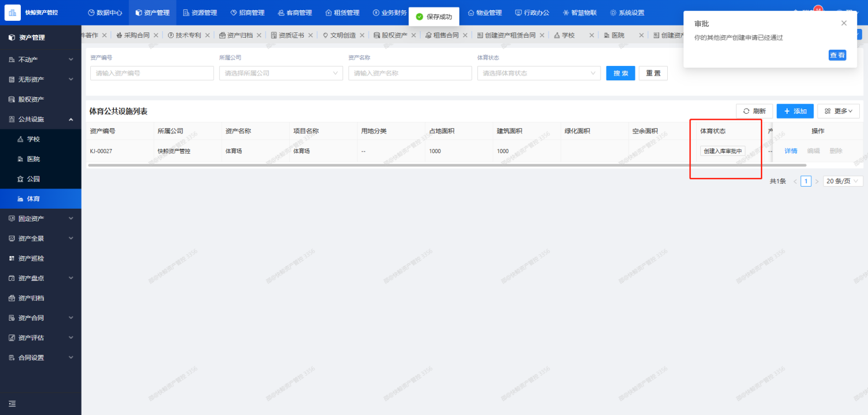Expand the 资产盘点 sidebar group
Image resolution: width=868 pixels, height=415 pixels.
(x=41, y=278)
